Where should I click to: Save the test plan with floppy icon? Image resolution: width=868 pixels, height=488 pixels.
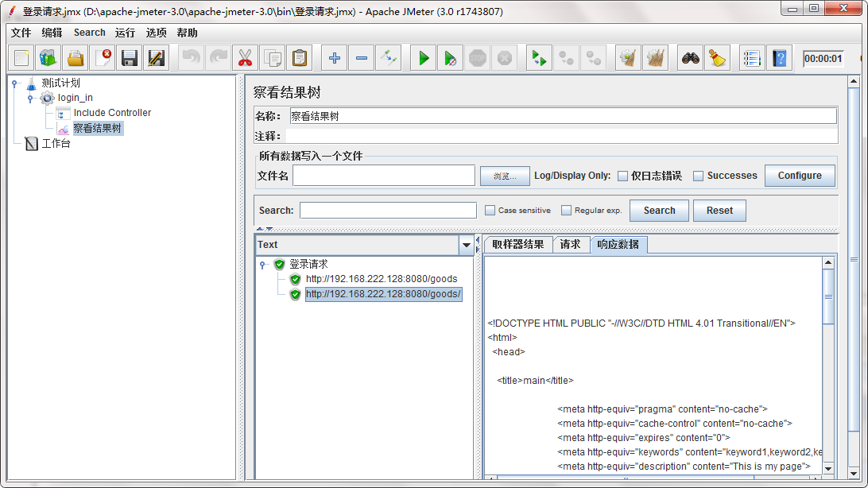(130, 57)
